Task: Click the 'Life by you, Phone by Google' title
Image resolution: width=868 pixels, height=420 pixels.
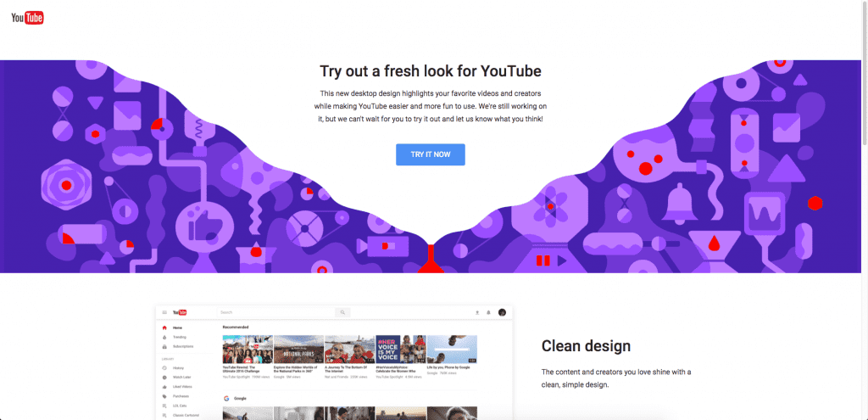Action: pos(448,367)
